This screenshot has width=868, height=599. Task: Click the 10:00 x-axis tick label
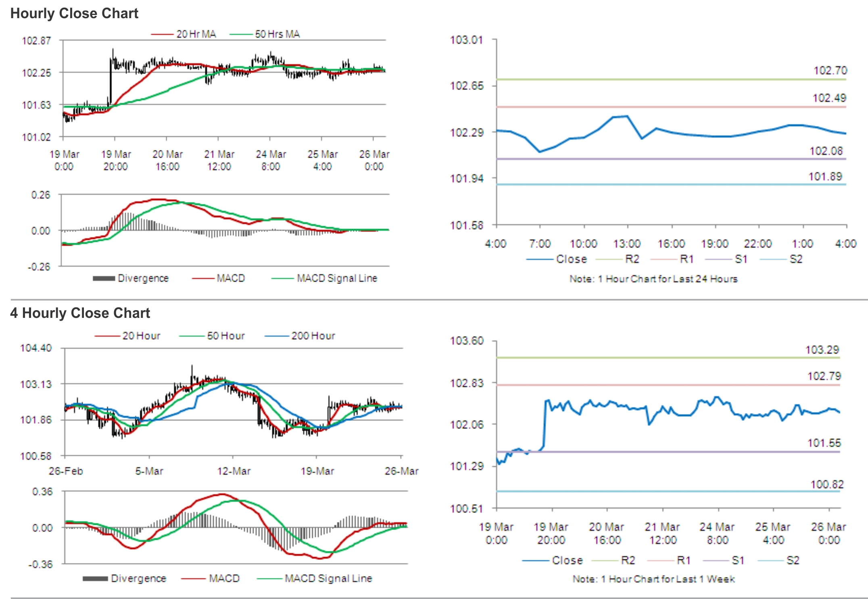tap(583, 244)
